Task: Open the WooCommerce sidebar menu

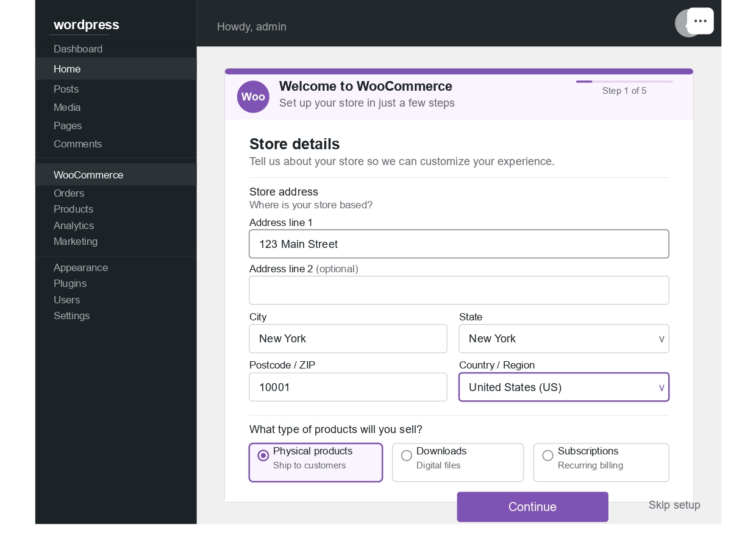Action: tap(116, 175)
